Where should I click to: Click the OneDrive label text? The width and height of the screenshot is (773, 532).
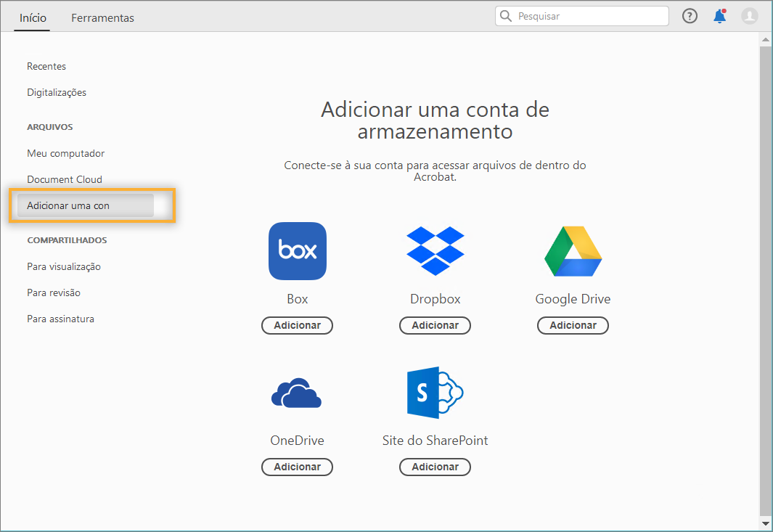pyautogui.click(x=298, y=441)
